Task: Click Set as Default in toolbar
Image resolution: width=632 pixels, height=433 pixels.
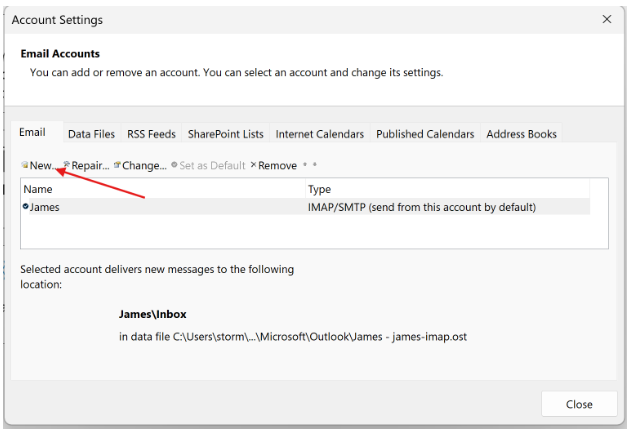Action: pos(208,165)
